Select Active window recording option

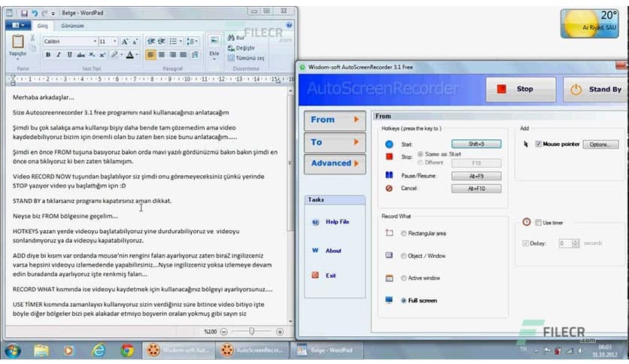(403, 278)
